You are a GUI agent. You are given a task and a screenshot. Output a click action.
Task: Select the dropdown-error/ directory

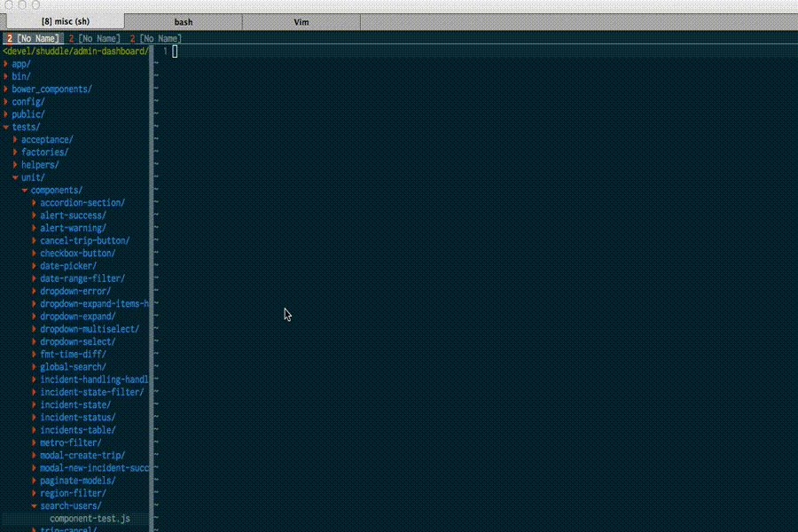point(75,291)
